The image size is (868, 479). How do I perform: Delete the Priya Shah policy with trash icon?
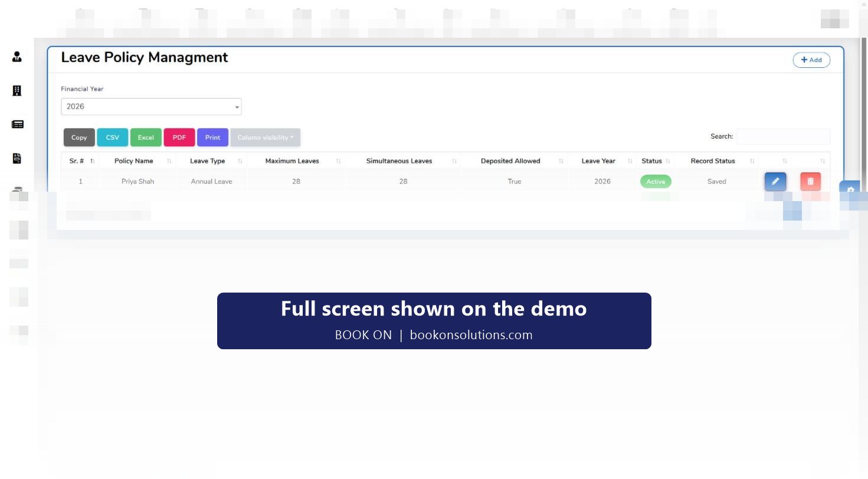810,182
